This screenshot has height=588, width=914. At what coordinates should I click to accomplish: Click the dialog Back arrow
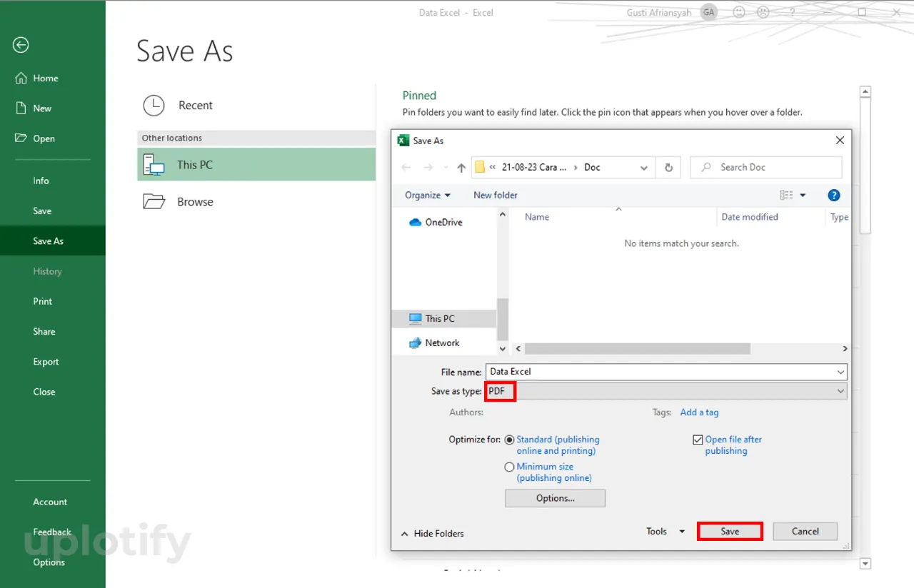(406, 168)
